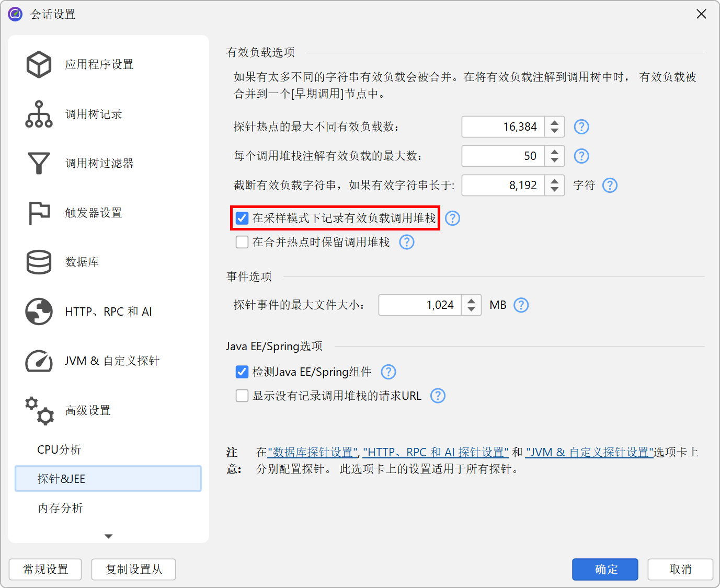720x588 pixels.
Task: Open the 数据库 database icon section
Action: click(x=39, y=262)
